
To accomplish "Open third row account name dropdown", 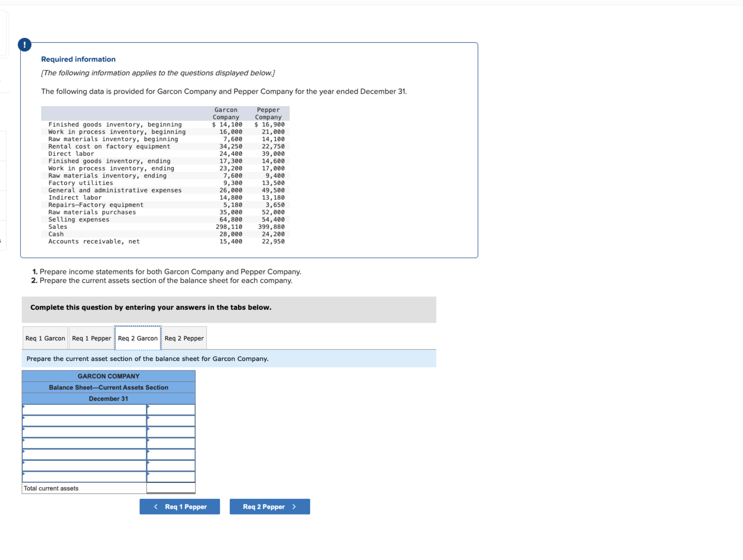I will pos(84,432).
